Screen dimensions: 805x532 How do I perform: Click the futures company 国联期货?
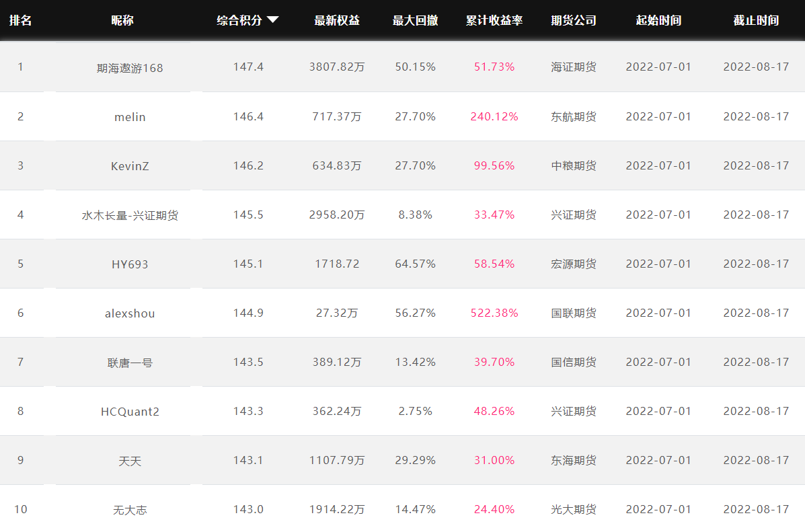coord(574,313)
